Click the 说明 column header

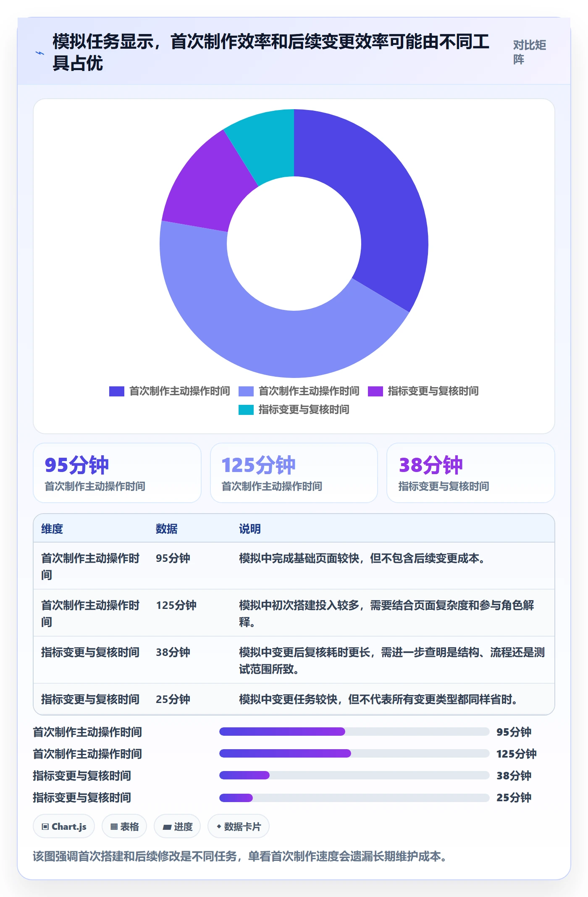[250, 529]
